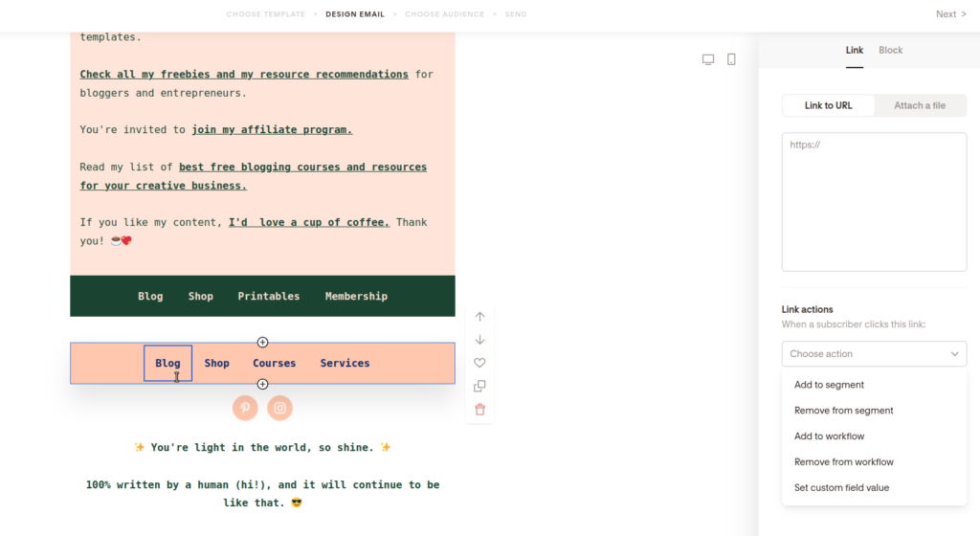
Task: Click 'join my affiliate program' link
Action: (x=272, y=129)
